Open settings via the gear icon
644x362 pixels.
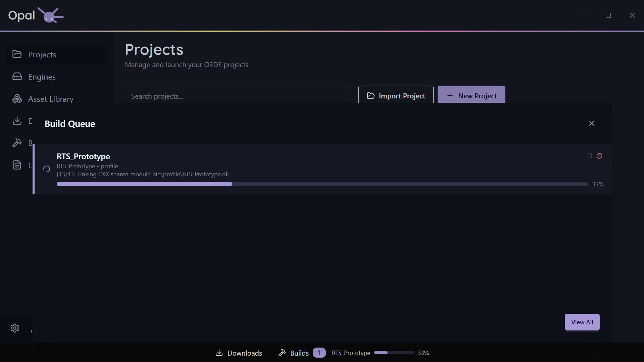(x=15, y=328)
